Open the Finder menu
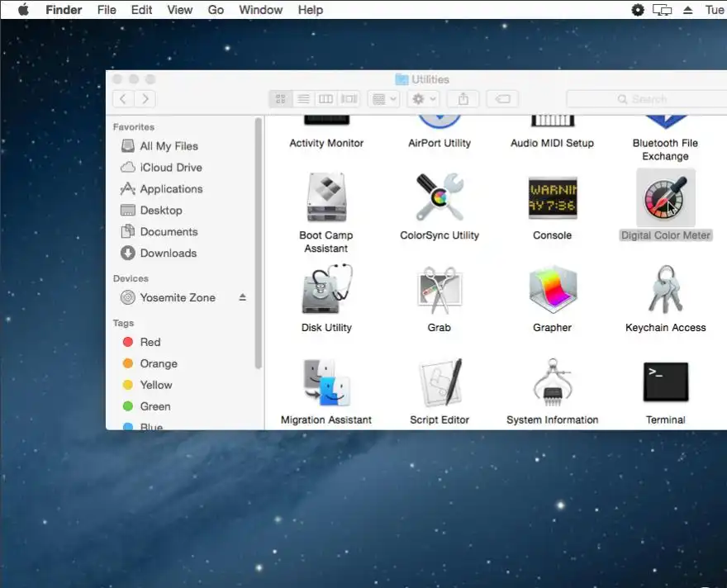The image size is (727, 588). coord(64,10)
